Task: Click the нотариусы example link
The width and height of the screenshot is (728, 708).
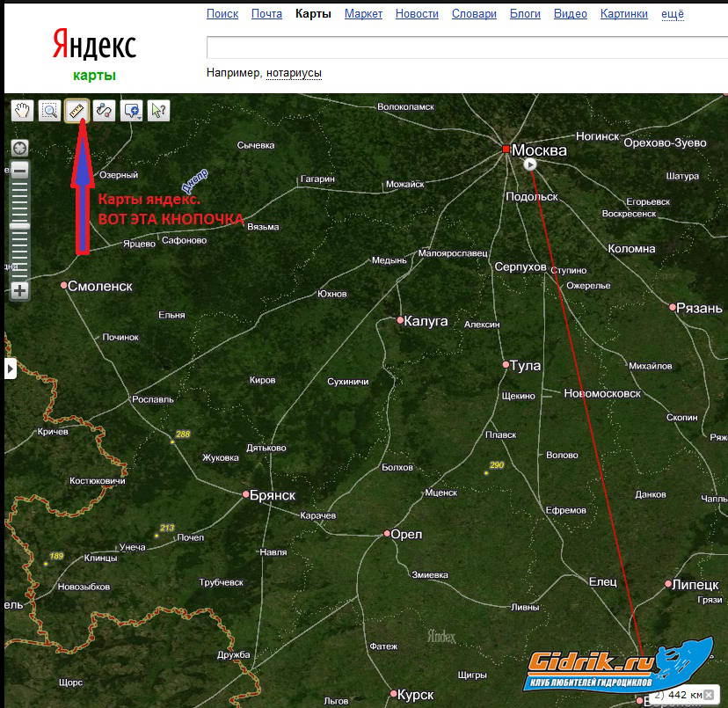Action: (294, 73)
